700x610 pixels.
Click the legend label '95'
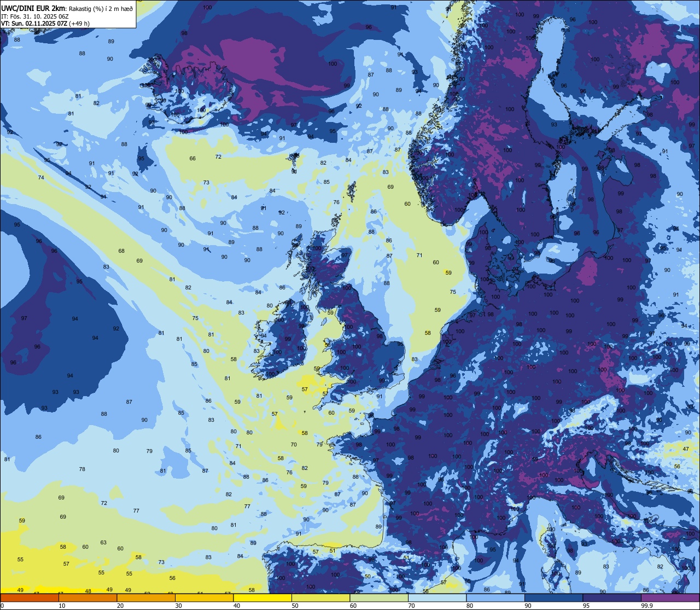pos(586,606)
